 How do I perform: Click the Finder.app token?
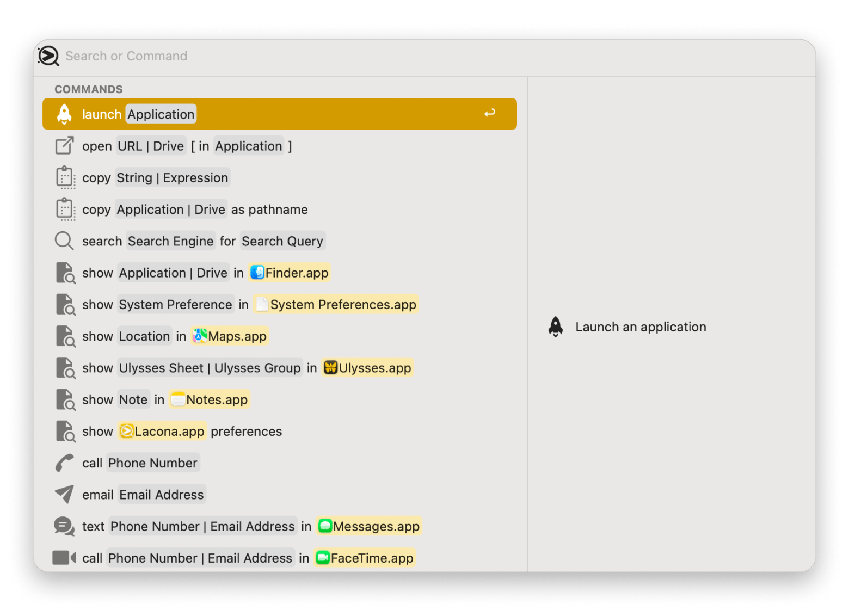point(290,273)
